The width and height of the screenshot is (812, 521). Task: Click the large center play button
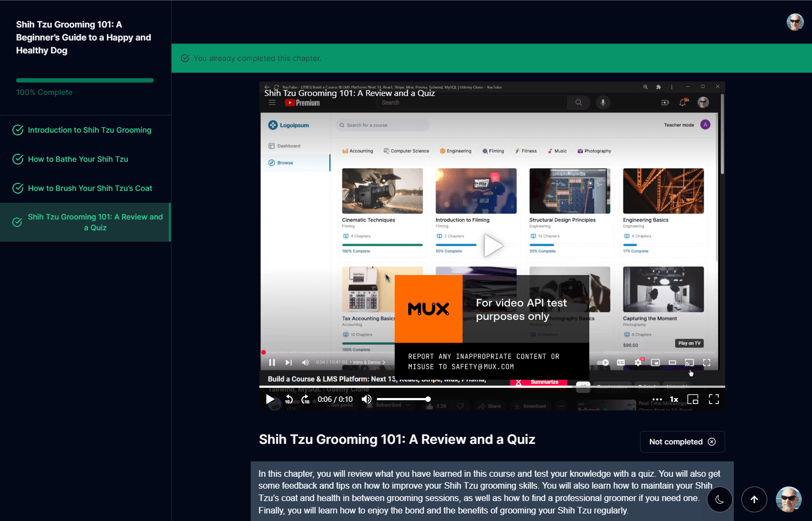click(x=492, y=245)
